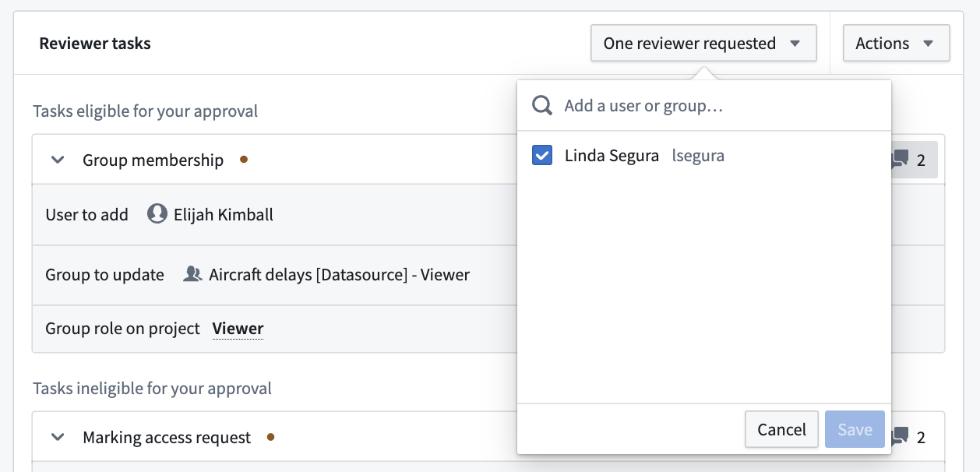Image resolution: width=980 pixels, height=472 pixels.
Task: Click the group icon beside Aircraft delays
Action: pos(192,274)
